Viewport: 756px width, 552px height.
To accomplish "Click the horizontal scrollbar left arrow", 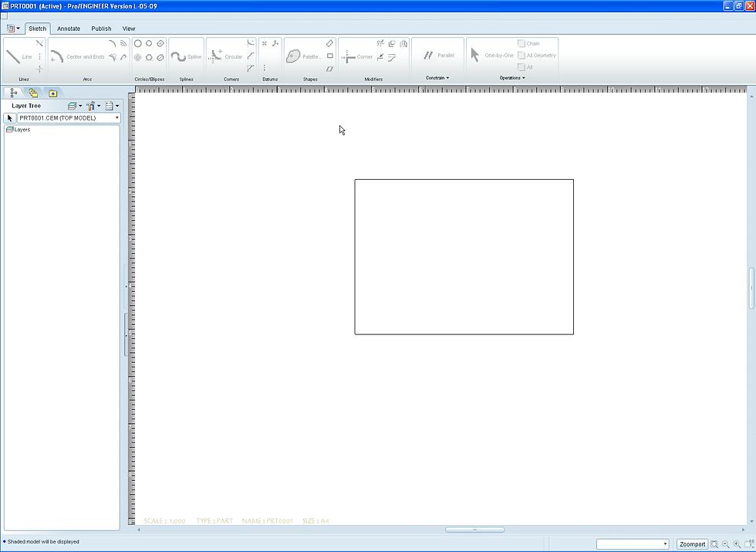I will tap(139, 530).
